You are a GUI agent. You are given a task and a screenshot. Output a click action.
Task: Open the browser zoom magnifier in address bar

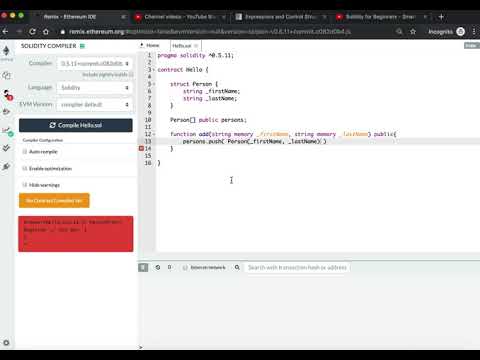(x=399, y=32)
